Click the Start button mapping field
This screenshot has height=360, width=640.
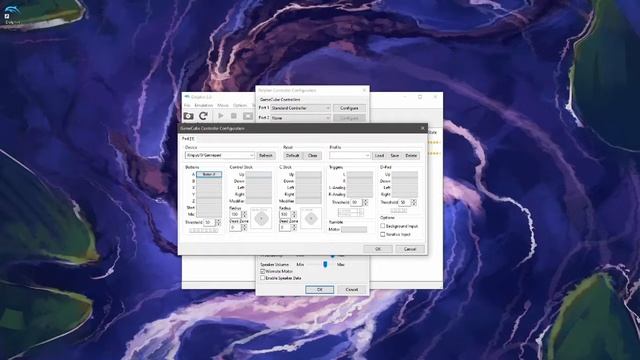click(x=209, y=208)
